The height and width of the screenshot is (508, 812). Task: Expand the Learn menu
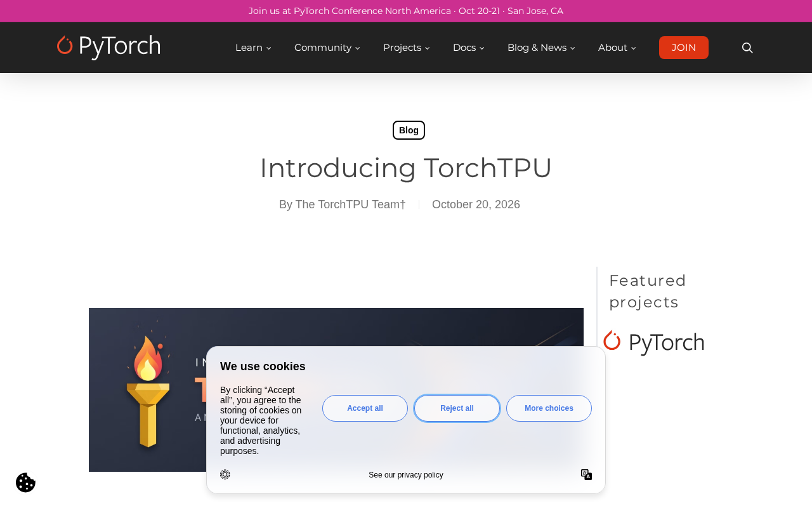(253, 48)
